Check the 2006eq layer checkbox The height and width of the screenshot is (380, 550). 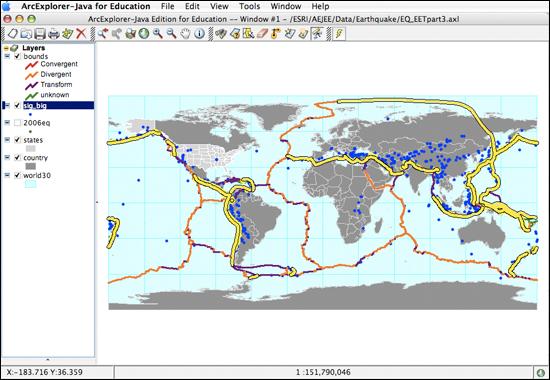click(x=17, y=123)
